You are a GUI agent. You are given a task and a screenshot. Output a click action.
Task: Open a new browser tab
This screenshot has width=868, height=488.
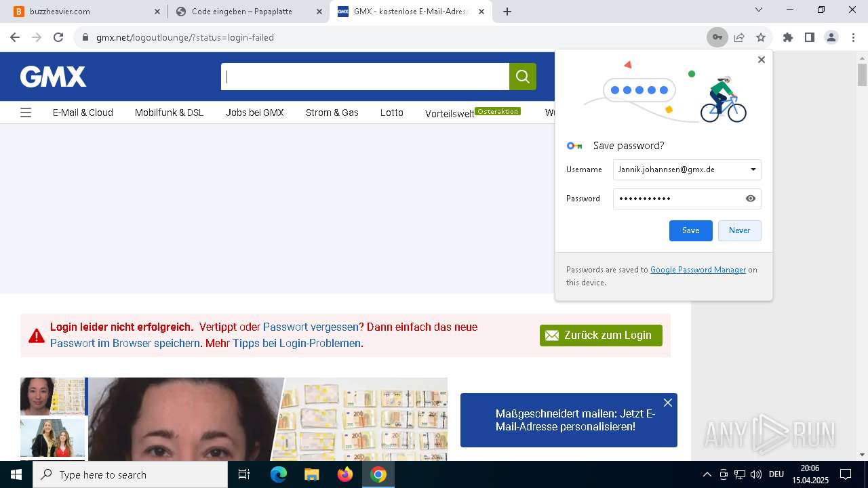coord(507,12)
